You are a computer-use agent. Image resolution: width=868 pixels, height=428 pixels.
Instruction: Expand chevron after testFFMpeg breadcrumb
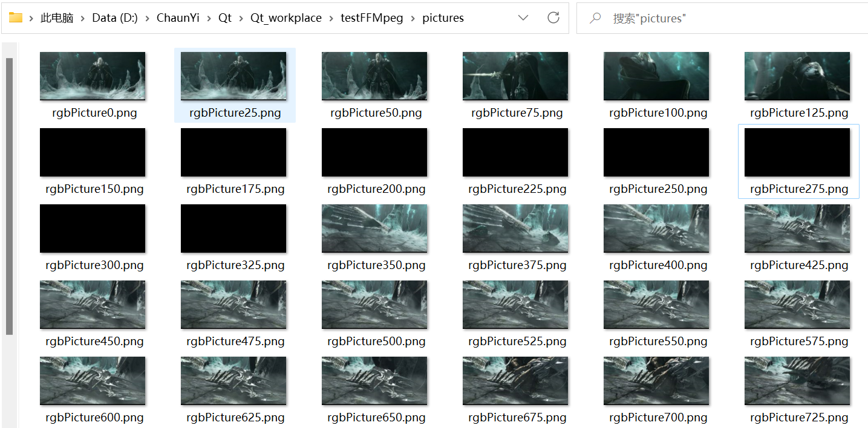tap(413, 18)
